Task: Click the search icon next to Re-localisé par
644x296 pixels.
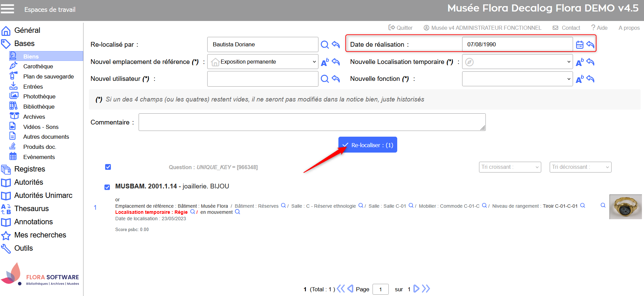Action: click(x=325, y=45)
